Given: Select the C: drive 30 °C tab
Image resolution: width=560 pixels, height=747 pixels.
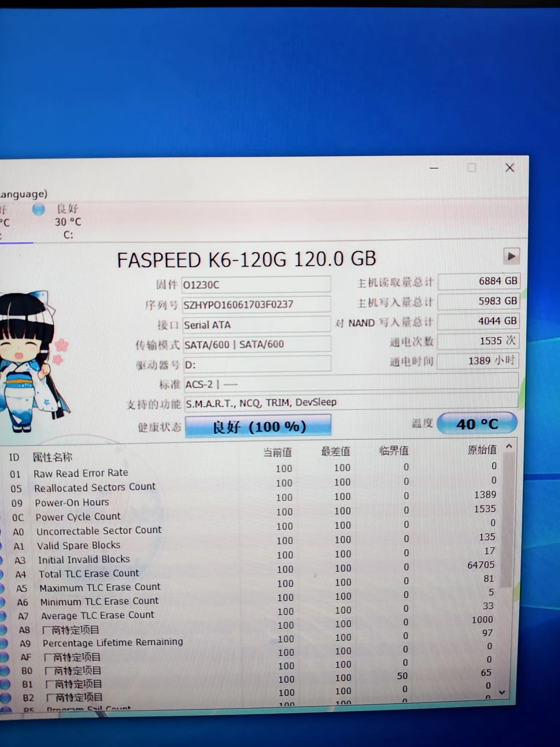Looking at the screenshot, I should (68, 222).
